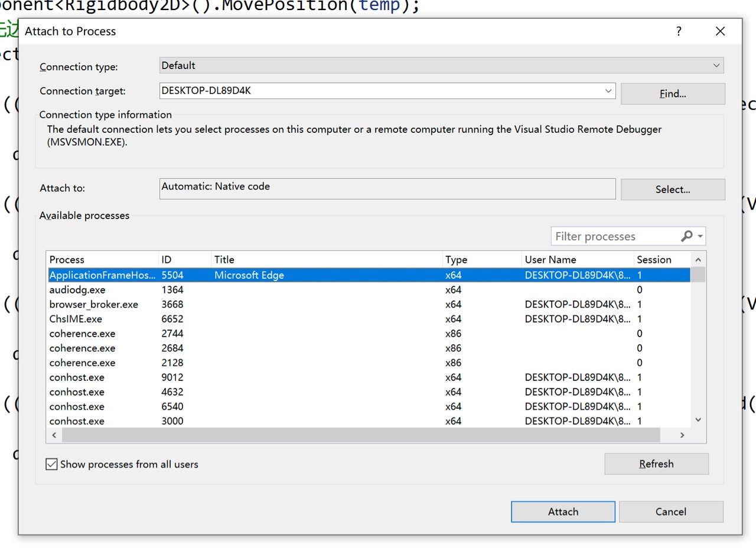This screenshot has height=551, width=756.
Task: Click the Microsoft Edge title cell
Action: 249,275
